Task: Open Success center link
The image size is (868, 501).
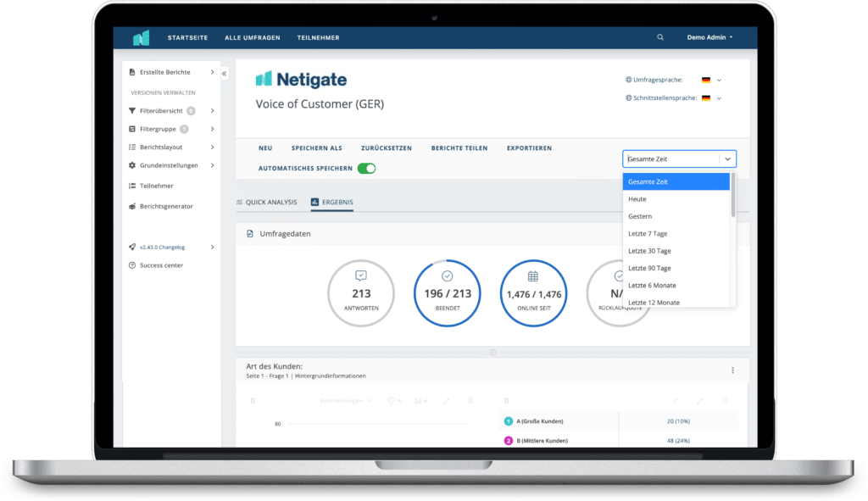Action: (161, 265)
